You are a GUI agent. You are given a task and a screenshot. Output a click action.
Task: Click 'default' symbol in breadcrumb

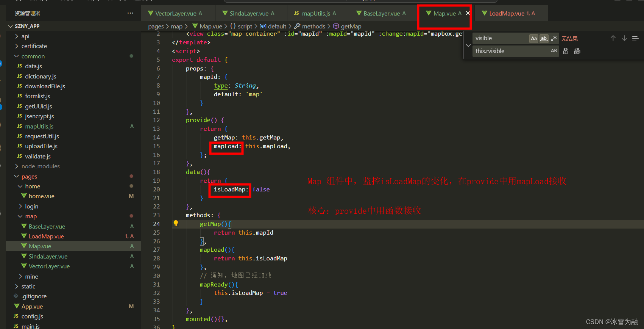(277, 27)
